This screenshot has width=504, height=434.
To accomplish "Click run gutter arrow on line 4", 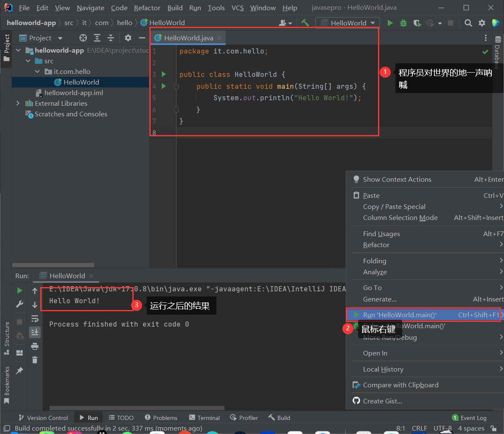I will pos(164,86).
